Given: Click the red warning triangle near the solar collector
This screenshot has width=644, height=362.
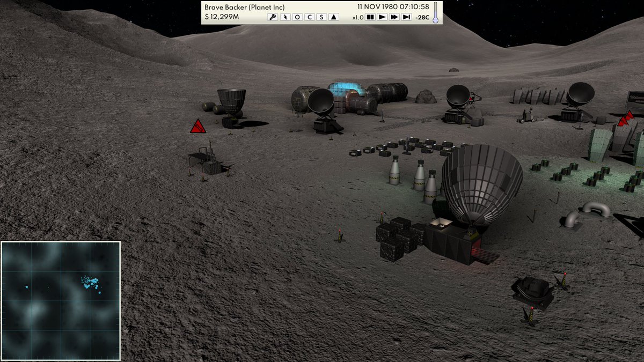Looking at the screenshot, I should pyautogui.click(x=198, y=127).
